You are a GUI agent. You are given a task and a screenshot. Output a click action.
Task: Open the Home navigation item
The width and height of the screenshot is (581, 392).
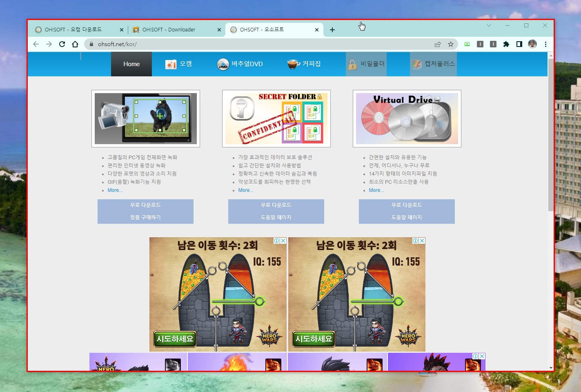[x=131, y=64]
